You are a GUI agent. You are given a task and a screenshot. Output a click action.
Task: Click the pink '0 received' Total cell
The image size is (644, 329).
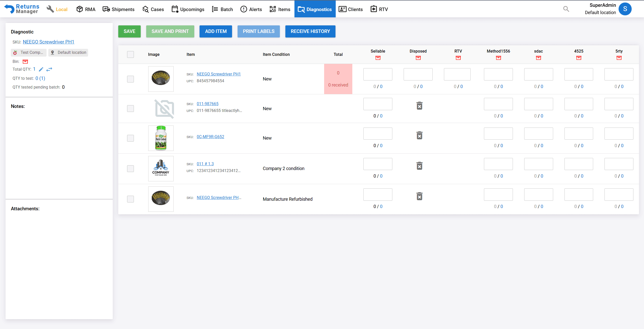click(x=338, y=79)
